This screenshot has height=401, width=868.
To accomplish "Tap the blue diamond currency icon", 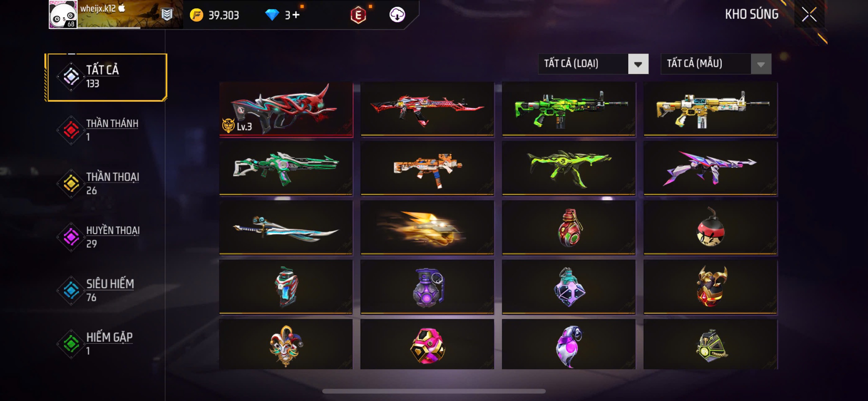I will point(272,15).
